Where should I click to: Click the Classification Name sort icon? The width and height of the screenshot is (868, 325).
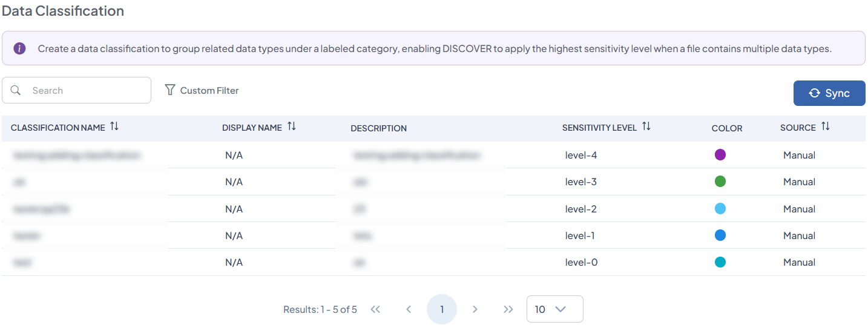(x=114, y=127)
